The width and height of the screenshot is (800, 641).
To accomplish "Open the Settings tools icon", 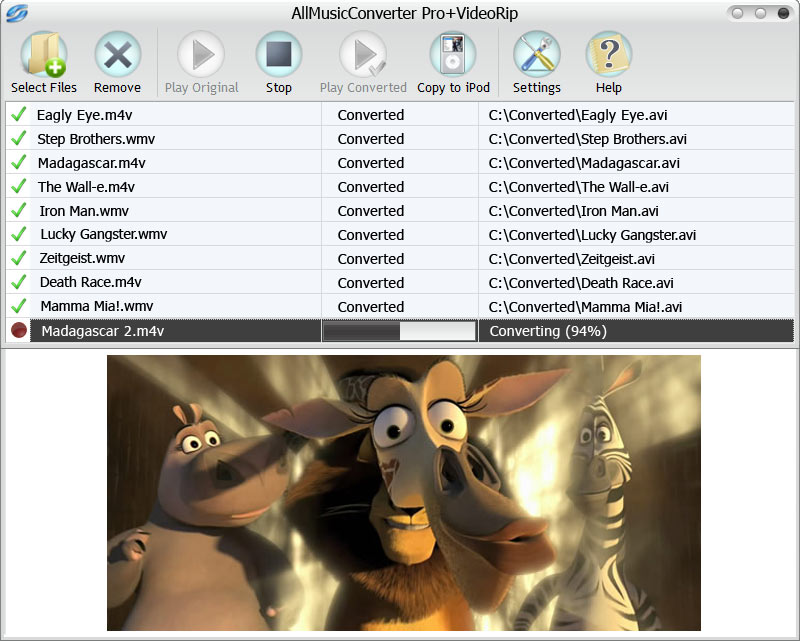I will [536, 55].
